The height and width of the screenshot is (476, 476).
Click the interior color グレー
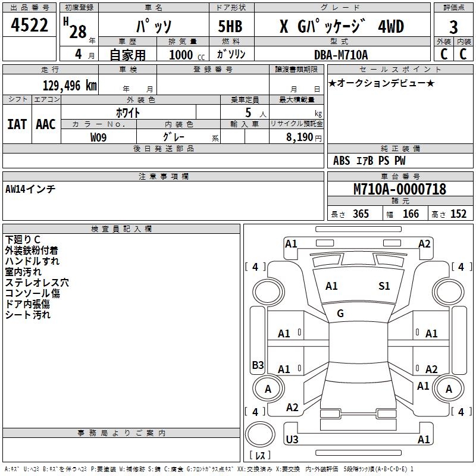(173, 137)
